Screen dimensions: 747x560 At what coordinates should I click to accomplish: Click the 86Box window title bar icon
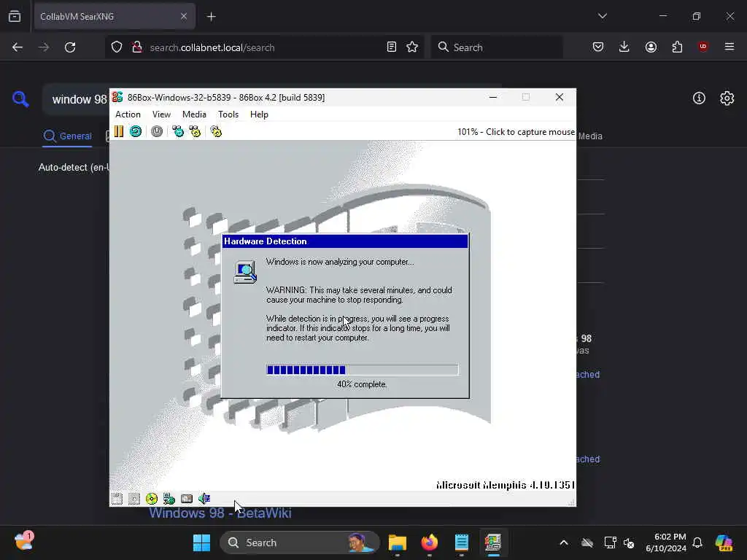coord(117,97)
